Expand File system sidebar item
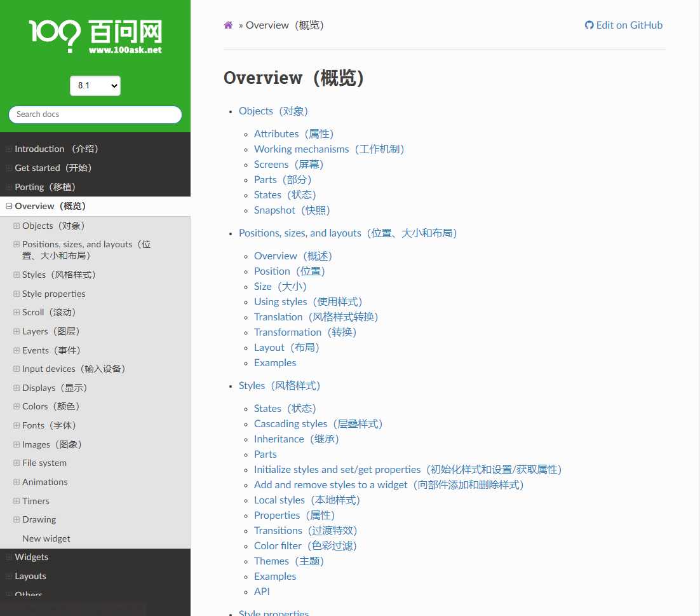 point(17,463)
